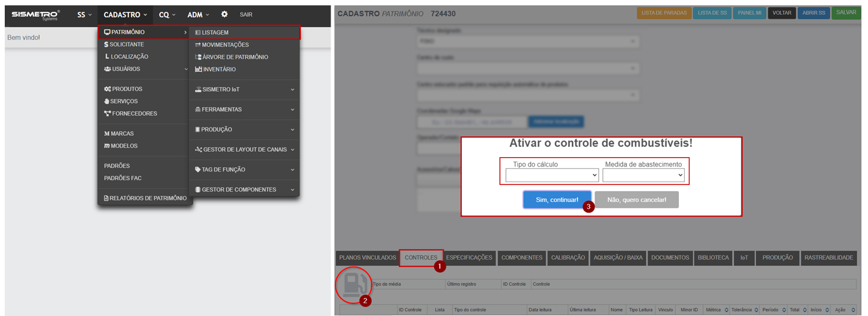Screen dimensions: 868x316
Task: Open the Medida de abastecimento dropdown
Action: [643, 175]
